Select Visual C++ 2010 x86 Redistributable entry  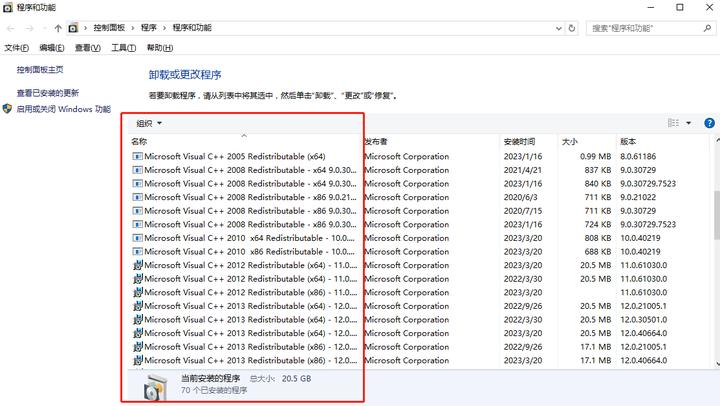420,252
